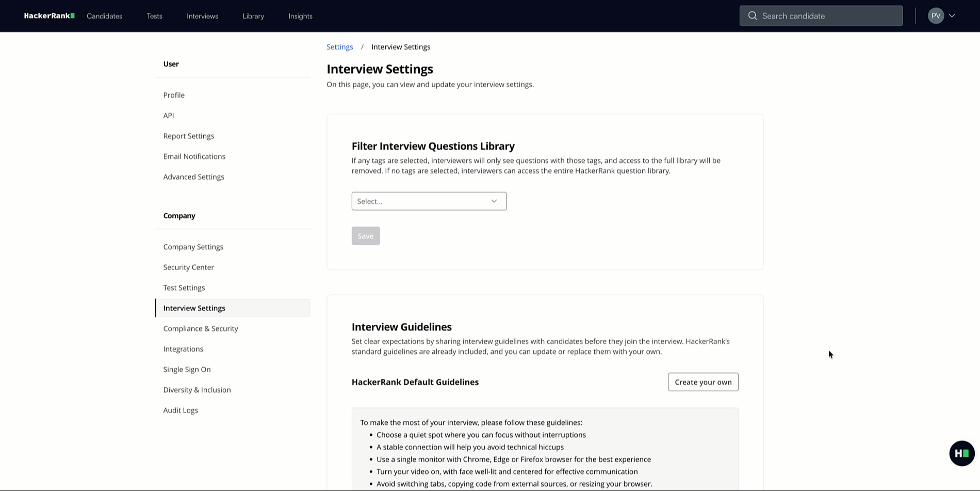The width and height of the screenshot is (980, 491).
Task: Open the Candidates section
Action: point(104,16)
